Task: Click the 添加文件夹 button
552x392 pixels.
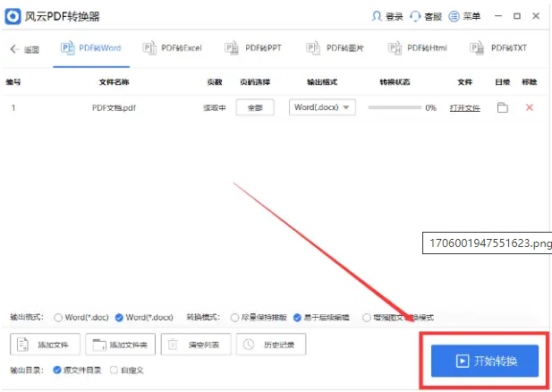Action: pos(121,345)
